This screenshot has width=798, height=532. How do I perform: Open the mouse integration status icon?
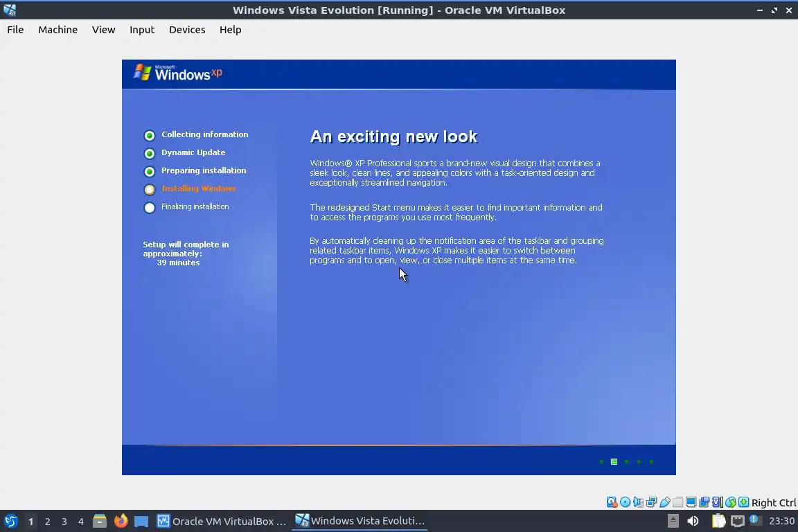pos(731,502)
